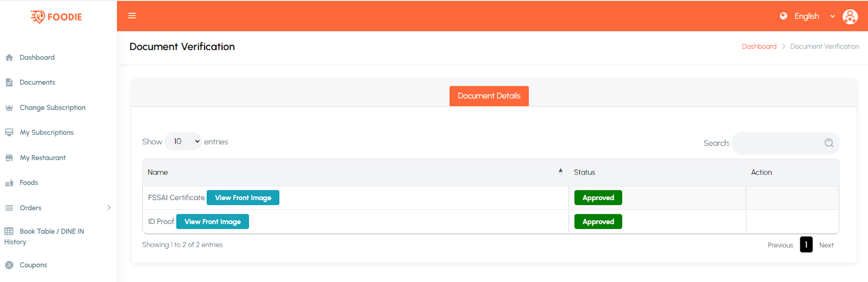
Task: Click the Dashboard breadcrumb link
Action: pos(759,47)
